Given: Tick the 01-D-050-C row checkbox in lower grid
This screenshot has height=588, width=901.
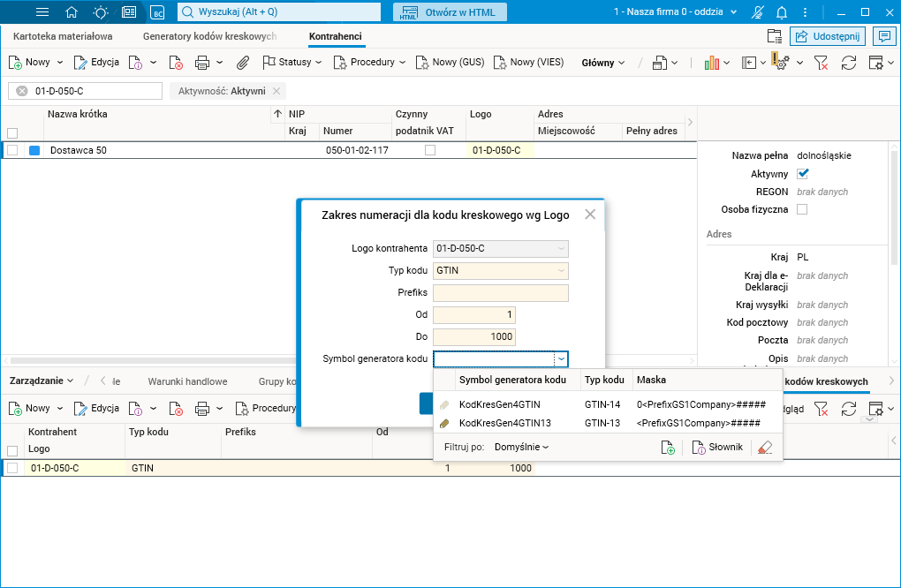Looking at the screenshot, I should [x=12, y=468].
